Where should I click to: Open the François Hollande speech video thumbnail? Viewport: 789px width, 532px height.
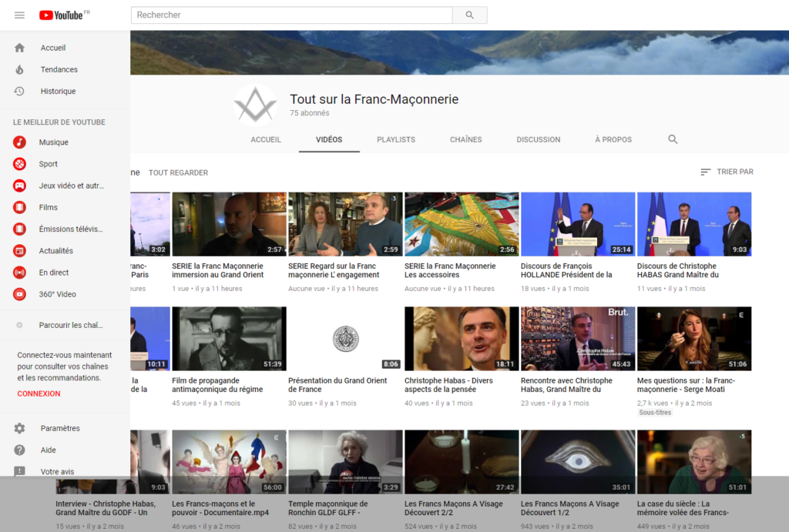[x=578, y=224]
